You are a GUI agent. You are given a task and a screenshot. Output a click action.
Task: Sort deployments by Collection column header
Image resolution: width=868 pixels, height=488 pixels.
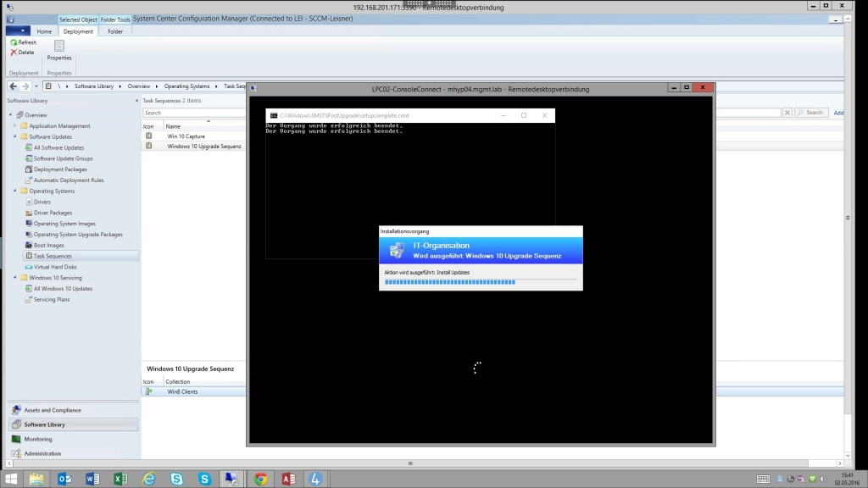click(178, 381)
